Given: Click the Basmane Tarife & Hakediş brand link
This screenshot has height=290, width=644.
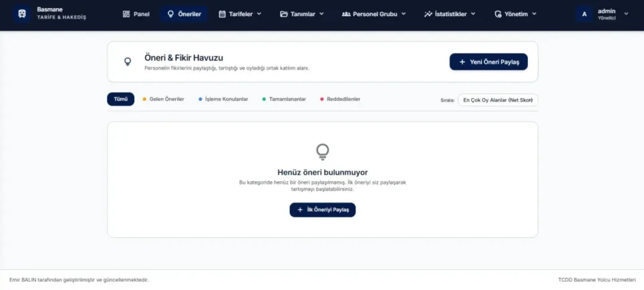Looking at the screenshot, I should point(50,13).
